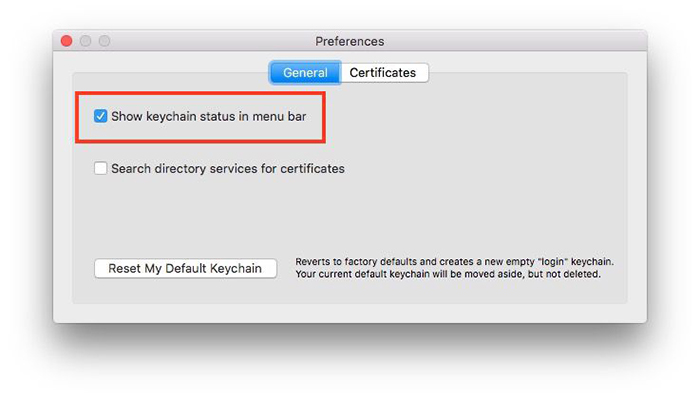Click the 'Show keychain status in menu bar' label

(x=208, y=116)
